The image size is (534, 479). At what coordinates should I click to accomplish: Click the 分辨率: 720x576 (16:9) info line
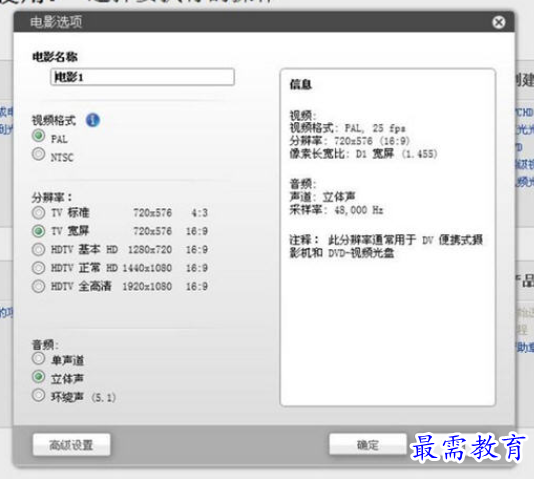pos(349,141)
